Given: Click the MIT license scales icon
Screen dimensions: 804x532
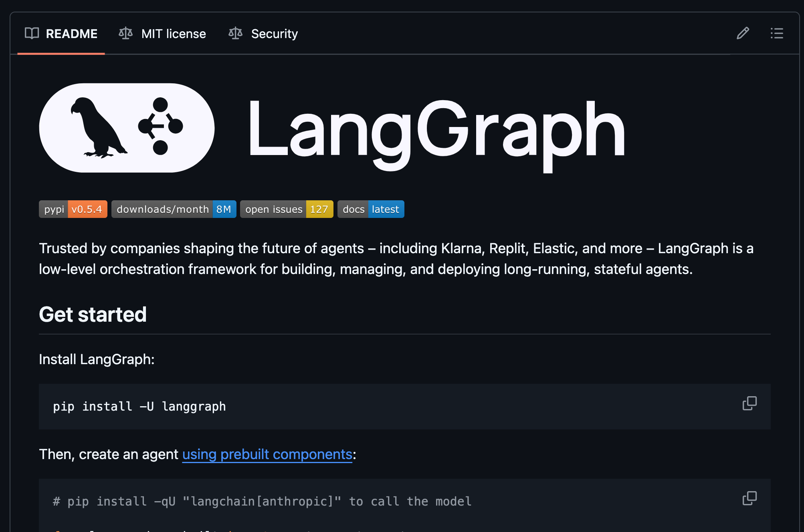Looking at the screenshot, I should 125,33.
